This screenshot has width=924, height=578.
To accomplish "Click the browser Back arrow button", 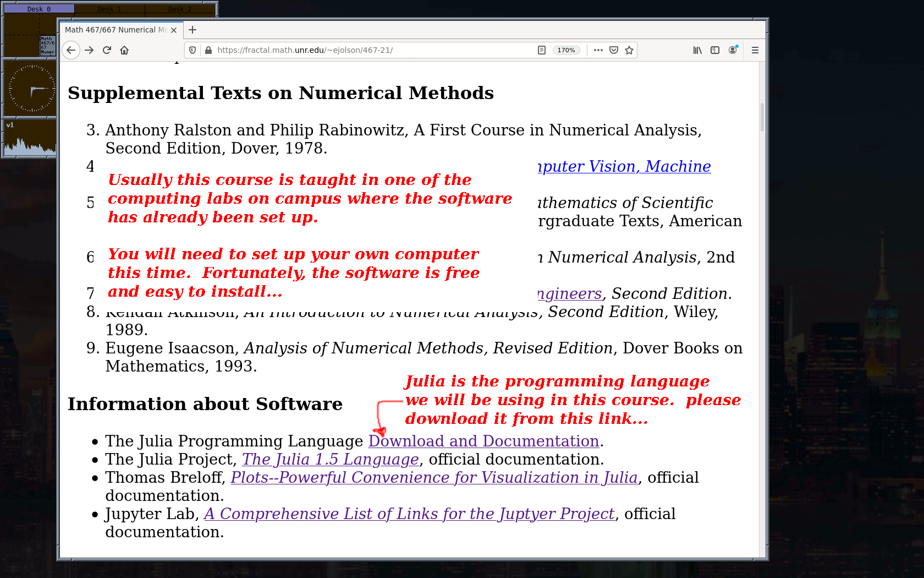I will click(x=71, y=50).
